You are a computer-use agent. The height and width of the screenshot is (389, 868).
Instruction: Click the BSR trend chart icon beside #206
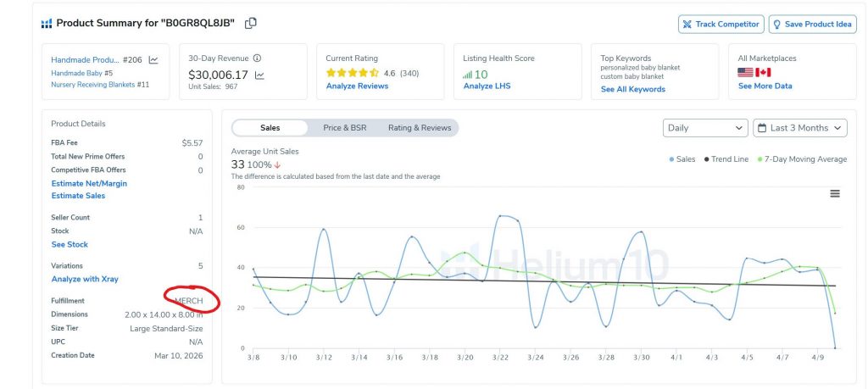pos(153,60)
